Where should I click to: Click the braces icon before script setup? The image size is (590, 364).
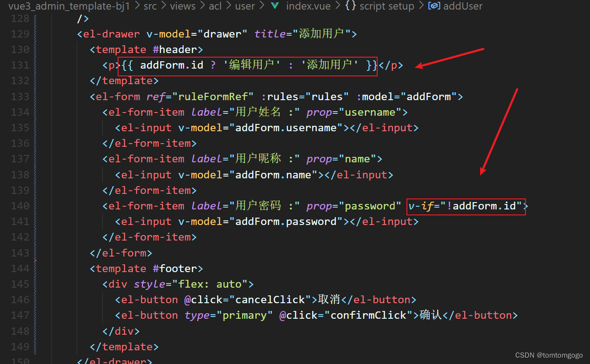click(x=351, y=6)
